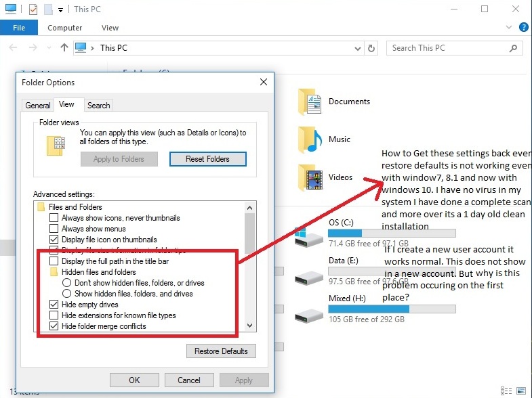The image size is (532, 398).
Task: Select Show hidden files, folders, and drives
Action: point(66,294)
